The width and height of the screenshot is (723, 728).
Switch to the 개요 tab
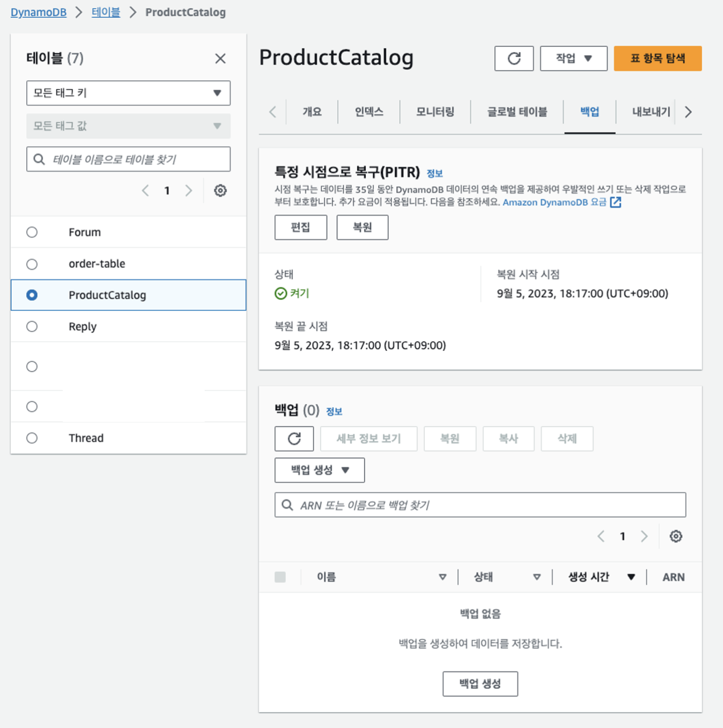(312, 112)
